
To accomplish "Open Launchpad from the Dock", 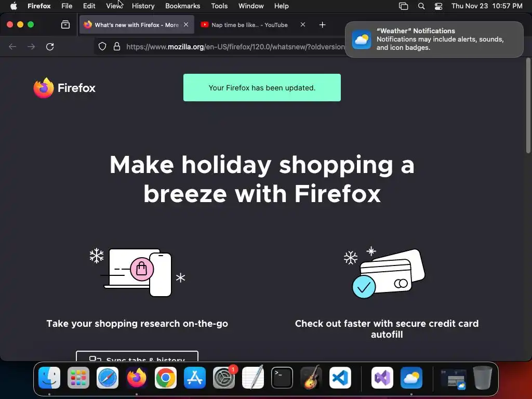I will tap(78, 378).
